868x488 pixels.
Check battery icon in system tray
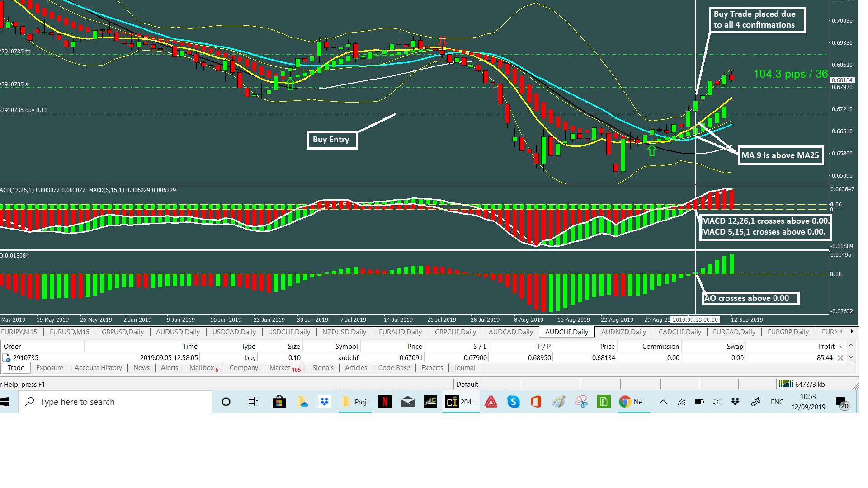699,402
